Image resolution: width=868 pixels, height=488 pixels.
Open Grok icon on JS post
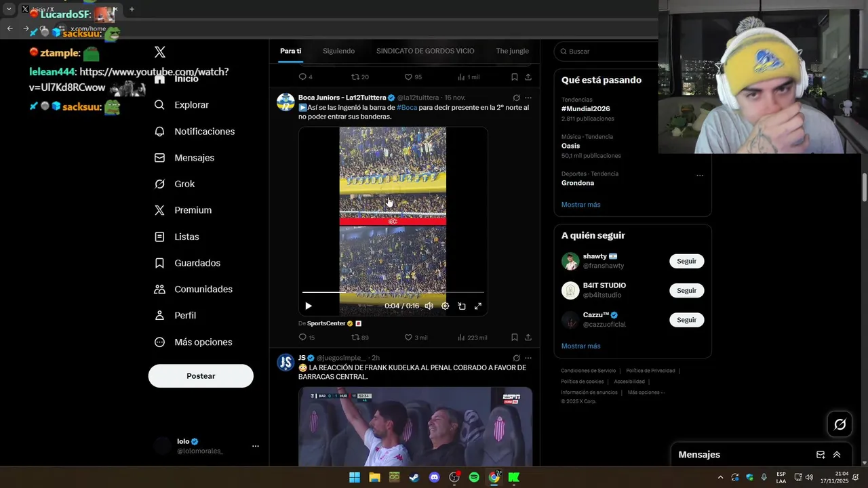coord(516,358)
